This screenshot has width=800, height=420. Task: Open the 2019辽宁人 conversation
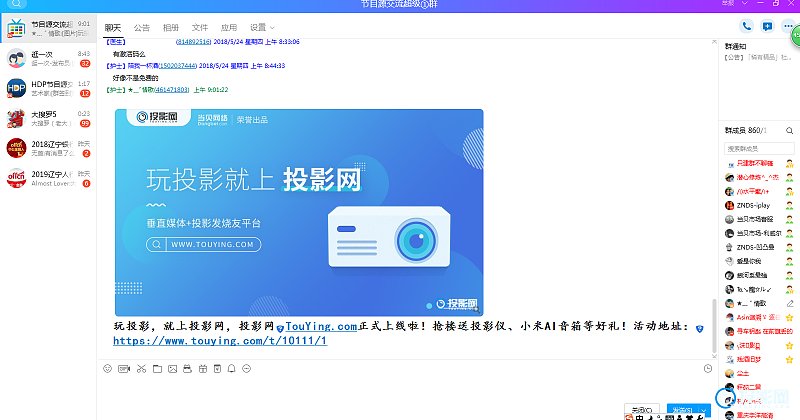coord(48,178)
